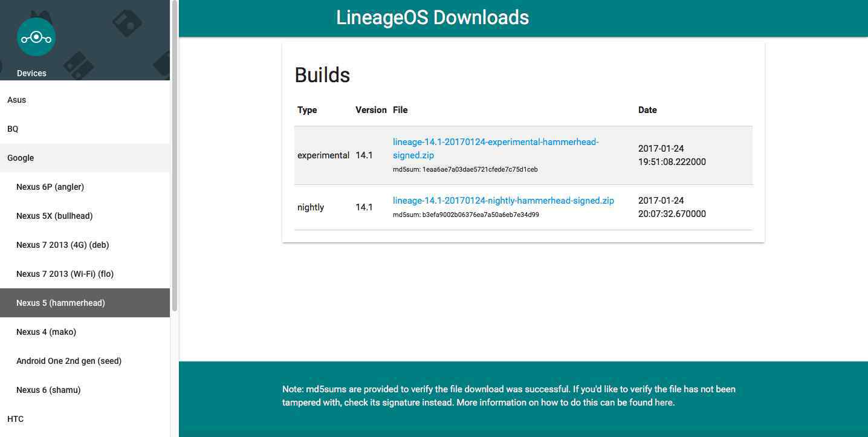Download the experimental hammerhead signed zip
The width and height of the screenshot is (868, 437).
pos(496,149)
